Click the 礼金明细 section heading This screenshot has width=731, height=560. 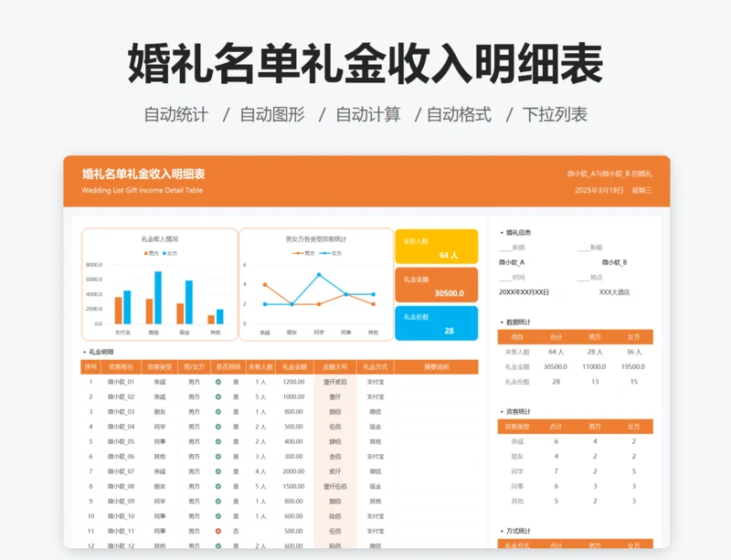pos(101,352)
